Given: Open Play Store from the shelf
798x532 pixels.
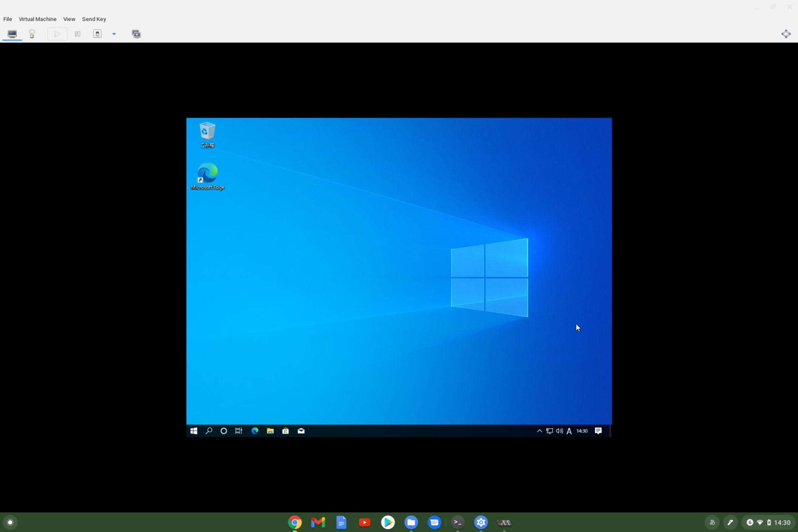Looking at the screenshot, I should point(388,522).
